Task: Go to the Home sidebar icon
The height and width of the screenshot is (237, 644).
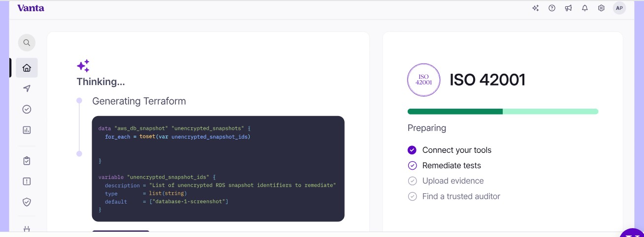Action: (27, 68)
